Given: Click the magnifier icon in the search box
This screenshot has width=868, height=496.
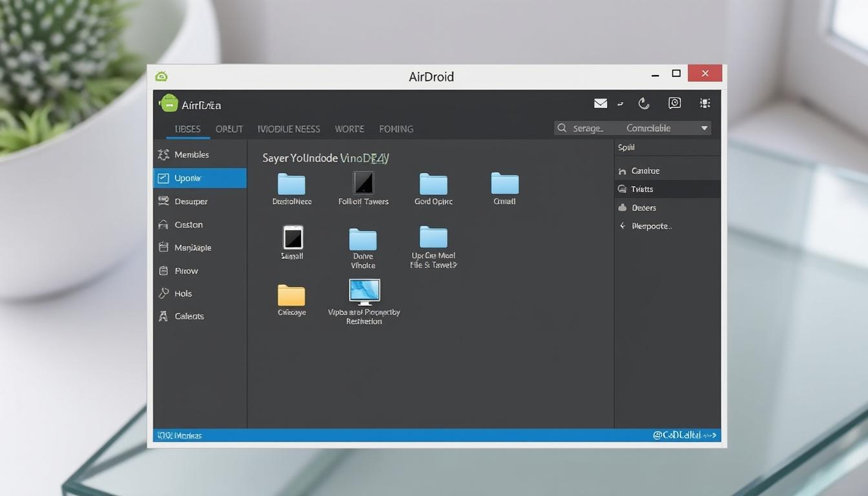Looking at the screenshot, I should point(562,128).
